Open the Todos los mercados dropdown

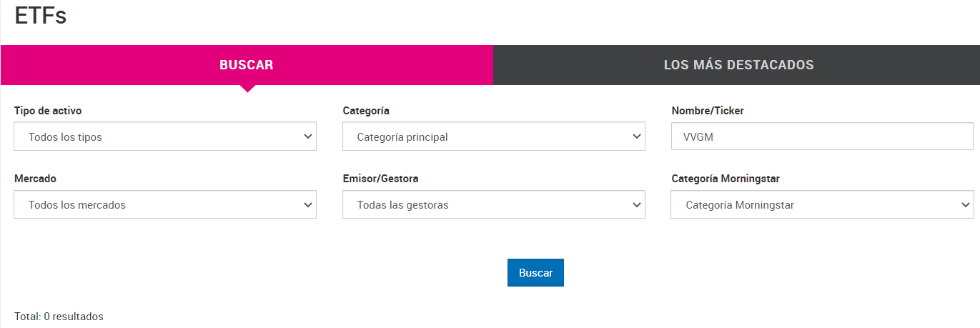coord(165,204)
